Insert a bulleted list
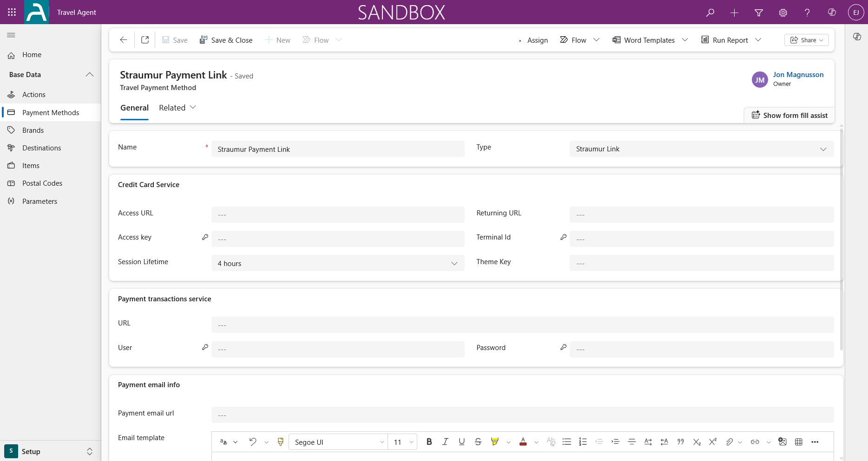Image resolution: width=868 pixels, height=461 pixels. [566, 442]
